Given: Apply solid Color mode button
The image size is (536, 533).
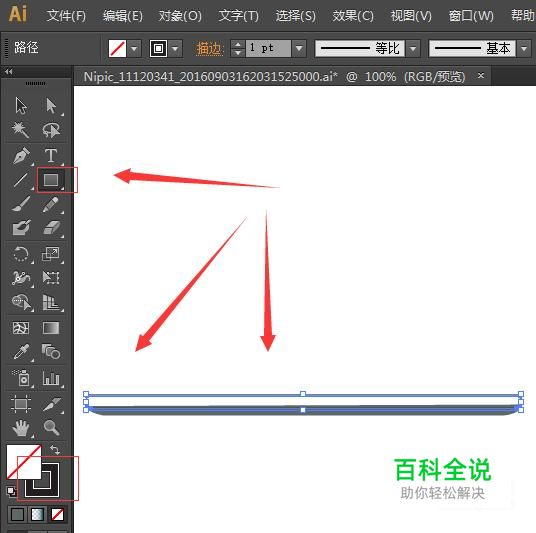Looking at the screenshot, I should click(x=17, y=514).
